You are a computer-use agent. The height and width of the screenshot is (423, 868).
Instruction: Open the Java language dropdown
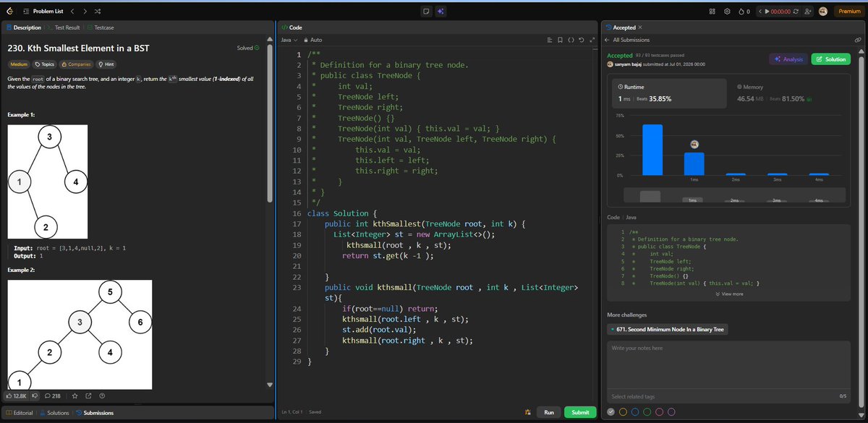pyautogui.click(x=289, y=39)
